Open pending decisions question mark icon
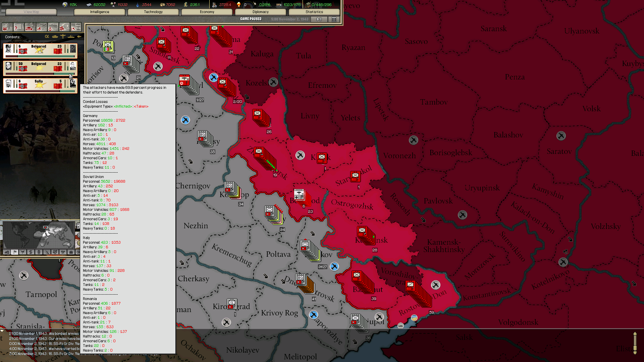This screenshot has height=362, width=644. (19, 27)
